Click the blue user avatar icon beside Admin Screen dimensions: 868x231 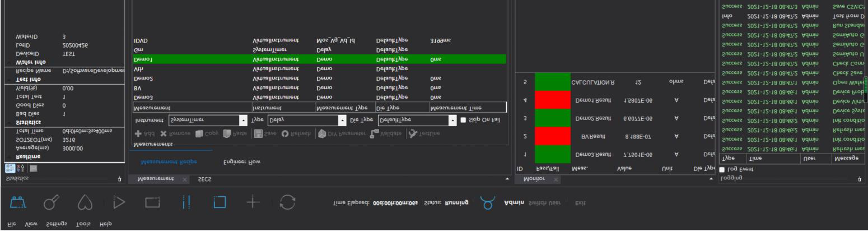(488, 202)
